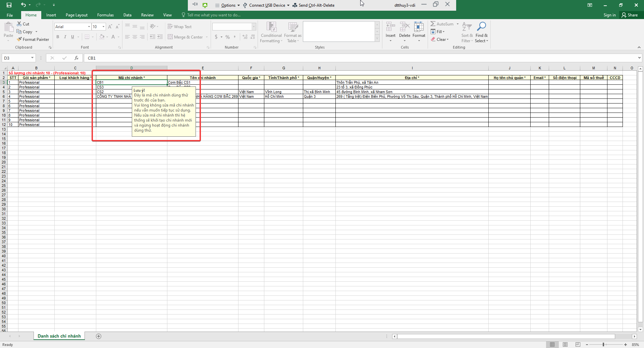This screenshot has height=348, width=644.
Task: Open the AutoSum dropdown arrow
Action: 458,24
